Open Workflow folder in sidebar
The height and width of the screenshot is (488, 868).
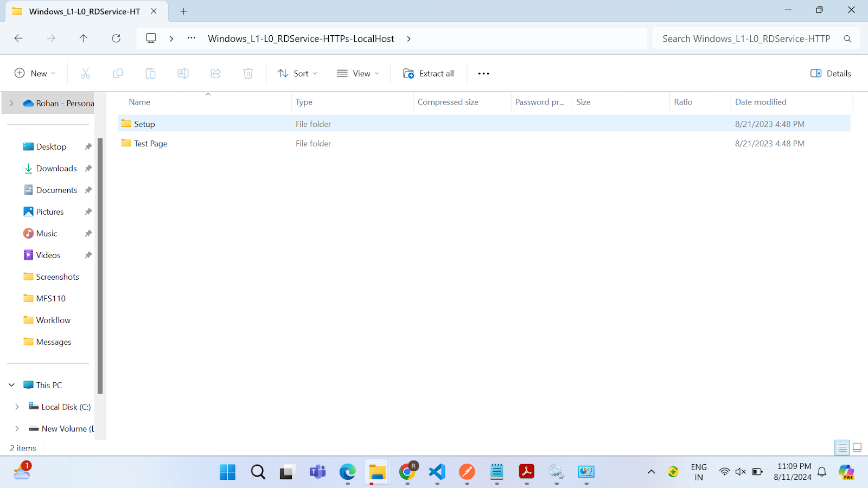pos(53,320)
